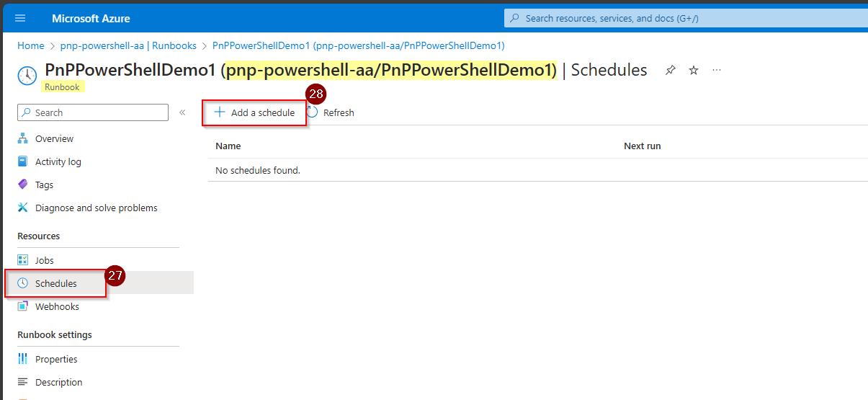Open the Activity log menu item
This screenshot has height=400, width=868.
[58, 161]
